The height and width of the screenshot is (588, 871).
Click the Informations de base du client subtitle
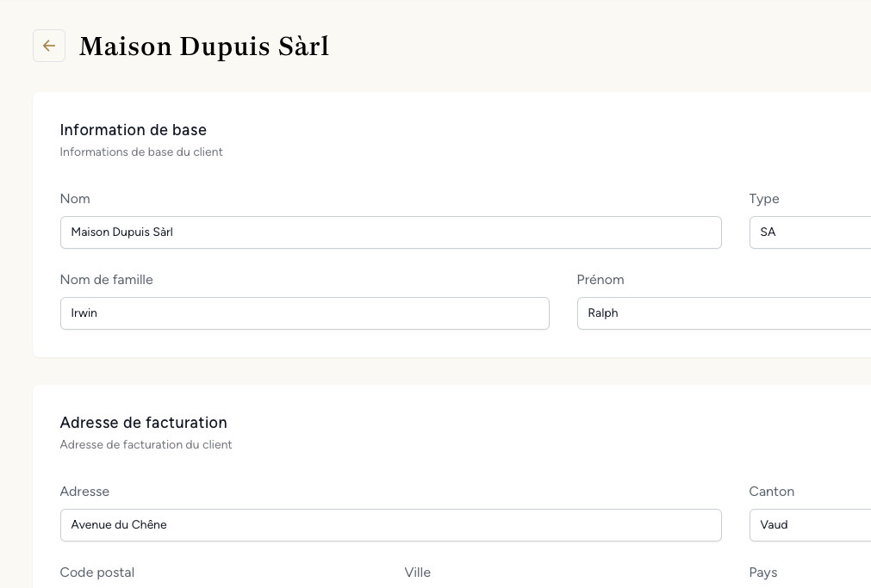click(141, 152)
